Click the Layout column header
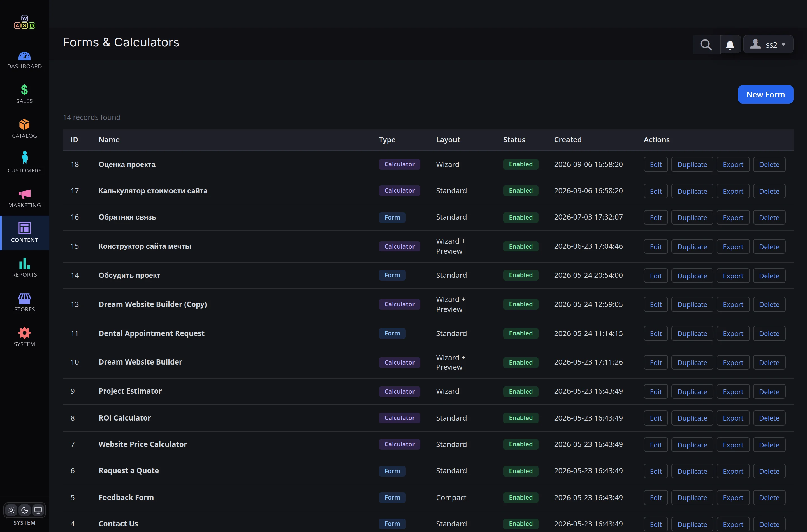Viewport: 807px width, 532px height. [x=448, y=140]
